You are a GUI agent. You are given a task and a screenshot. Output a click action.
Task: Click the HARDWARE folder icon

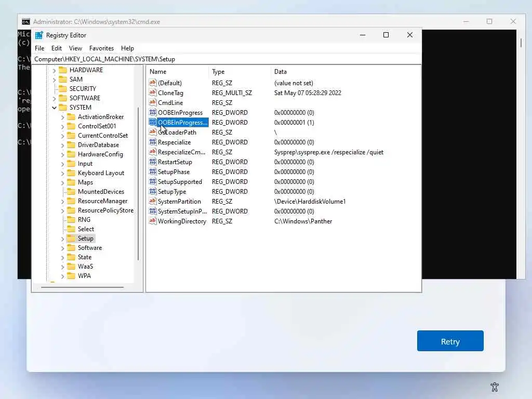click(x=63, y=70)
